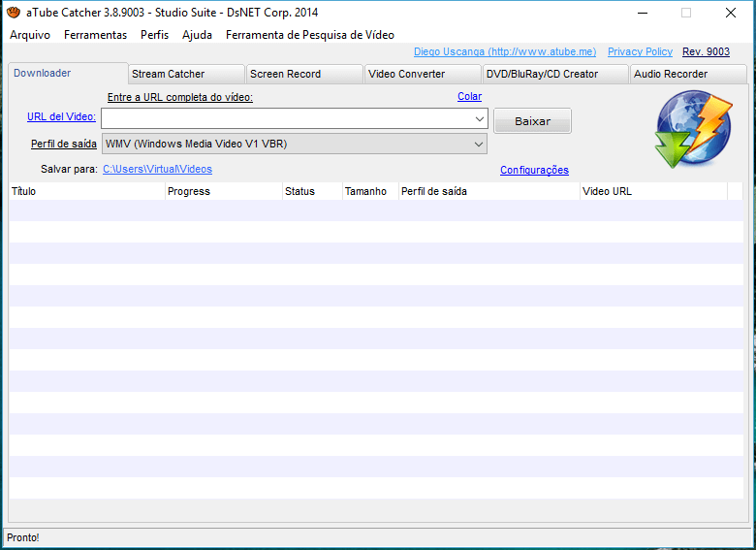
Task: Click the aTube Catcher globe logo
Action: coord(692,130)
